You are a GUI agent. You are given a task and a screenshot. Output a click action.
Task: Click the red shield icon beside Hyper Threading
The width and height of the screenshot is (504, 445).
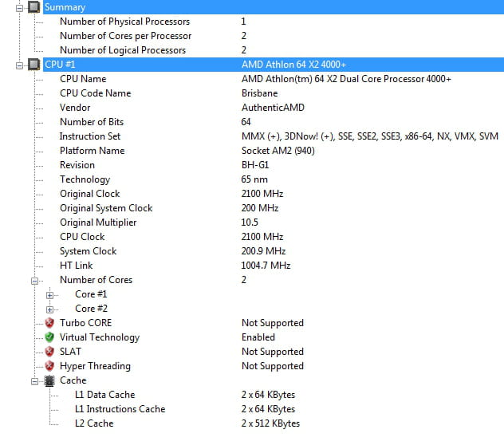coord(49,365)
